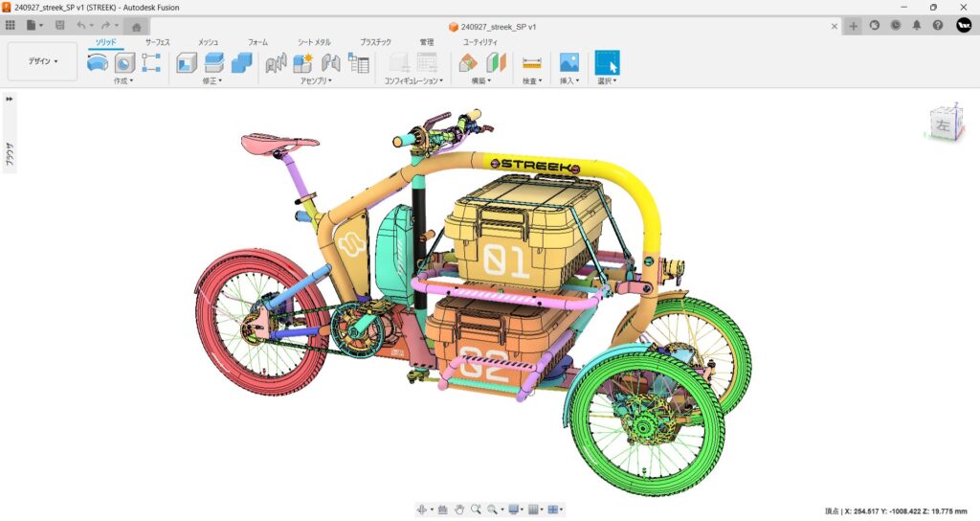
Task: Select the New Component tool with star
Action: [x=303, y=62]
